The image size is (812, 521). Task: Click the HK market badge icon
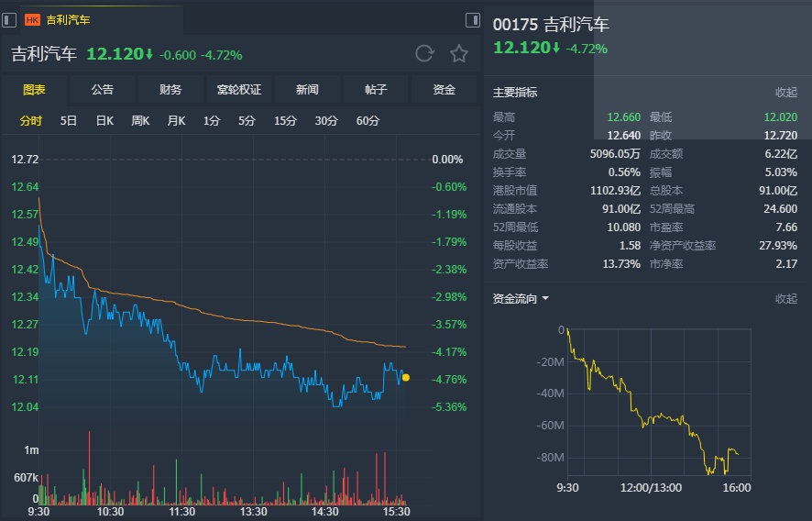point(32,19)
